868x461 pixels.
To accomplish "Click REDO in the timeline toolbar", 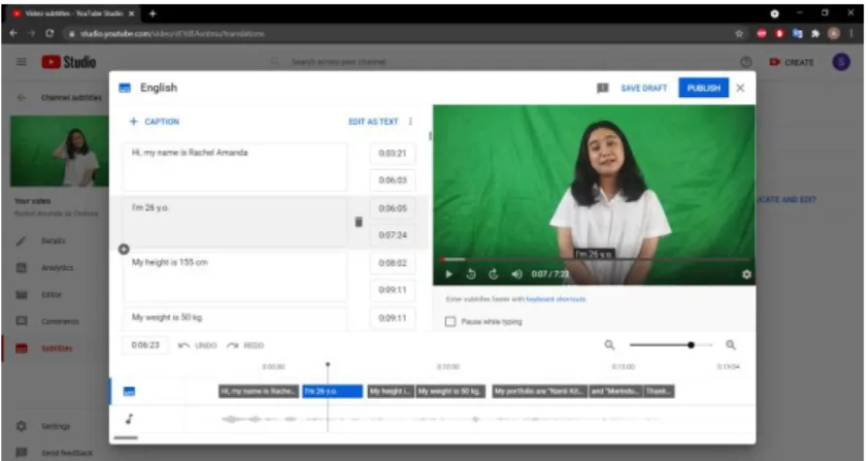I will click(x=246, y=346).
